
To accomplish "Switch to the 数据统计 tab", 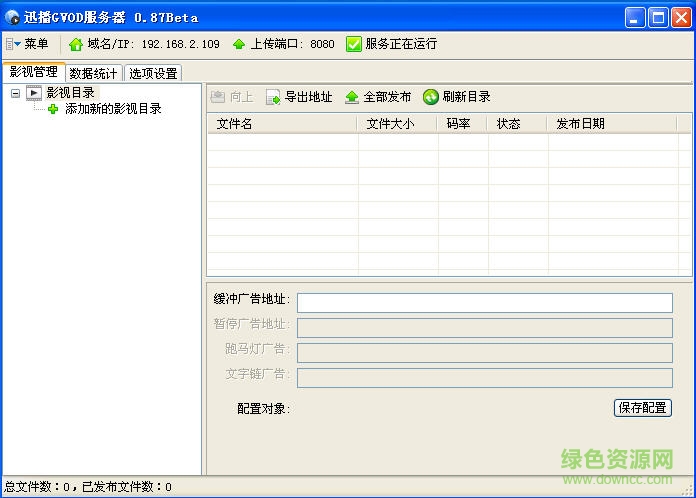I will point(94,73).
